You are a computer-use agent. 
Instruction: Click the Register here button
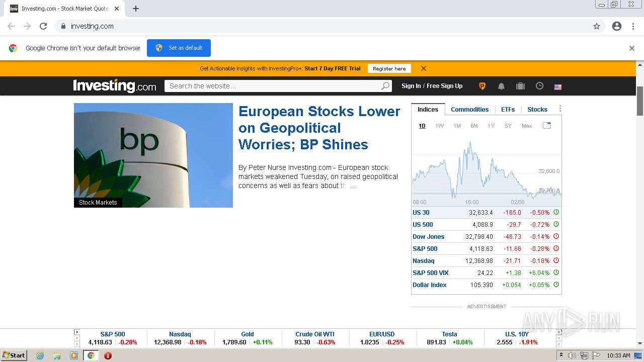pyautogui.click(x=389, y=68)
